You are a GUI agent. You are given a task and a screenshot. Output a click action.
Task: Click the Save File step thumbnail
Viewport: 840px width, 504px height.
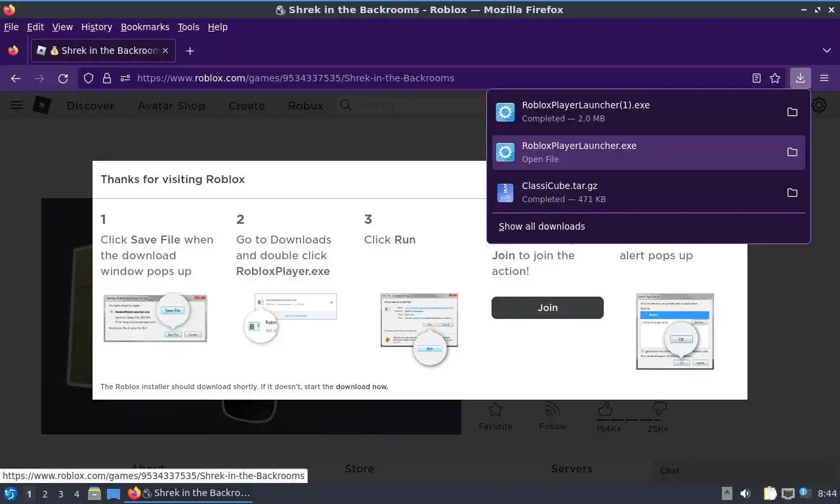[x=156, y=318]
